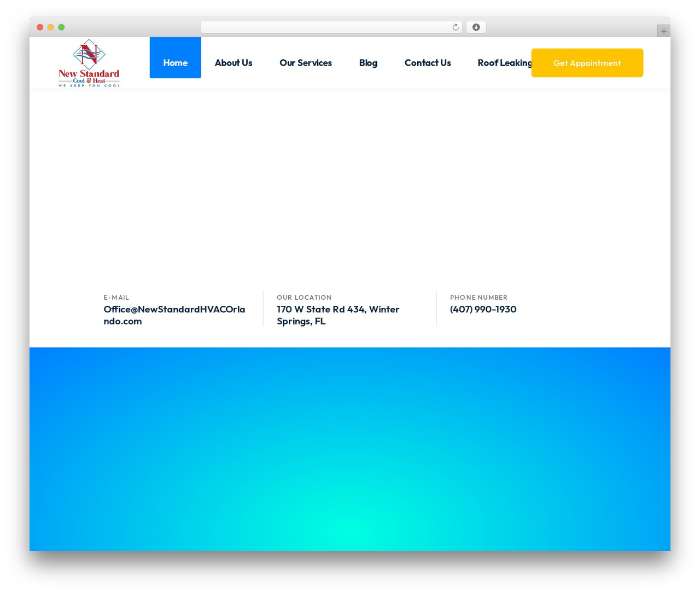Select the 170 W State Rd 434 address
The image size is (700, 593).
tap(338, 315)
